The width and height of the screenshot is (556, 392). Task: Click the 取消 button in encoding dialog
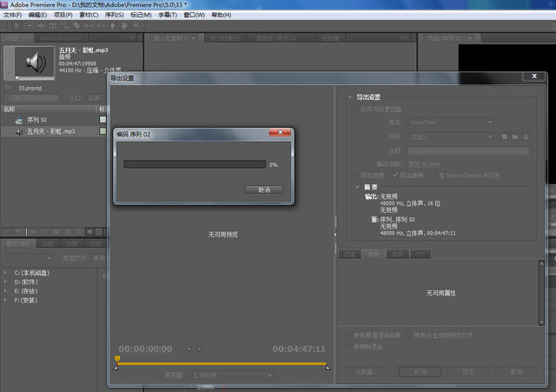263,189
